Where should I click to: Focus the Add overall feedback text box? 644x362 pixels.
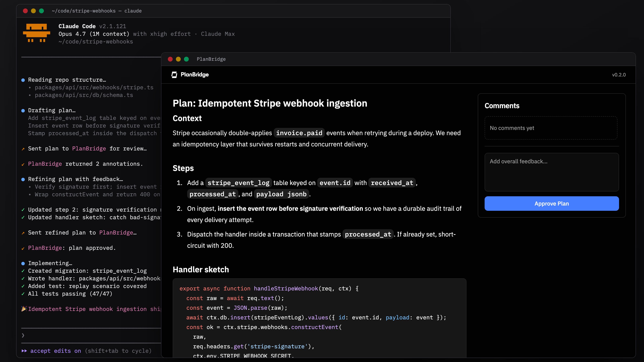click(x=551, y=172)
